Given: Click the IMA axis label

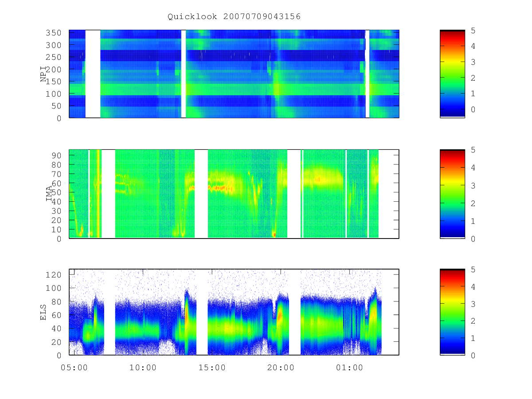Looking at the screenshot, I should [x=49, y=194].
